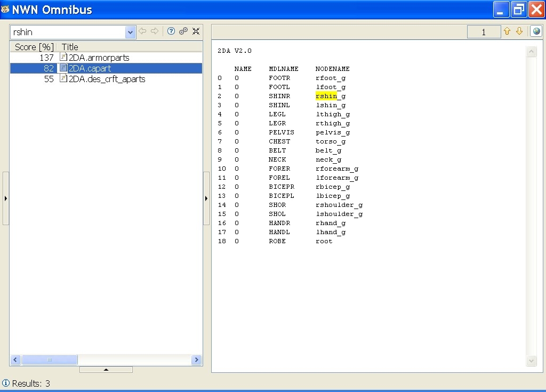Open the 2DA.armorparts search result
The height and width of the screenshot is (392, 546).
pyautogui.click(x=99, y=58)
